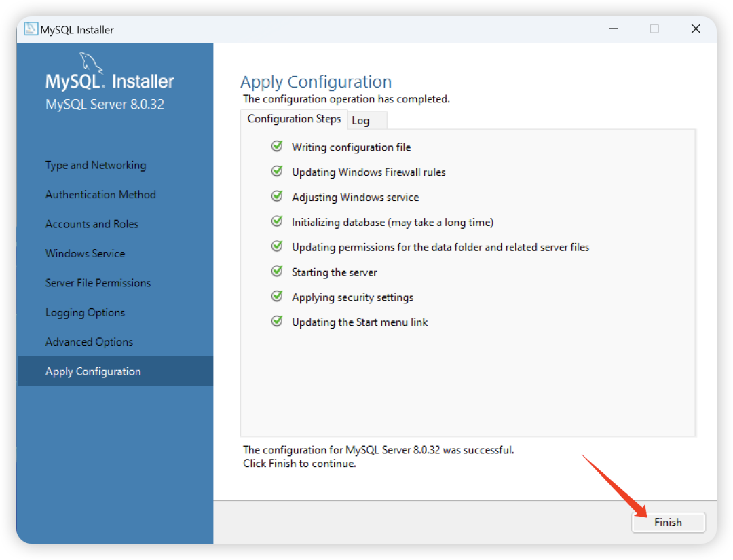Click check icon for Adjusting Windows service
Viewport: 733px width, 560px height.
click(277, 196)
